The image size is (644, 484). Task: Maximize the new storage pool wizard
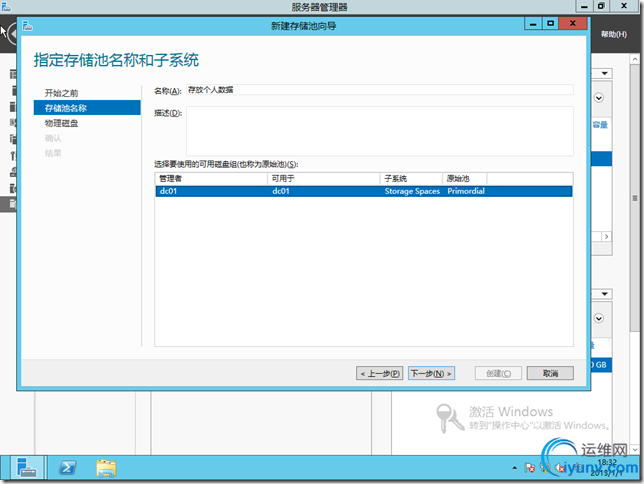point(550,24)
